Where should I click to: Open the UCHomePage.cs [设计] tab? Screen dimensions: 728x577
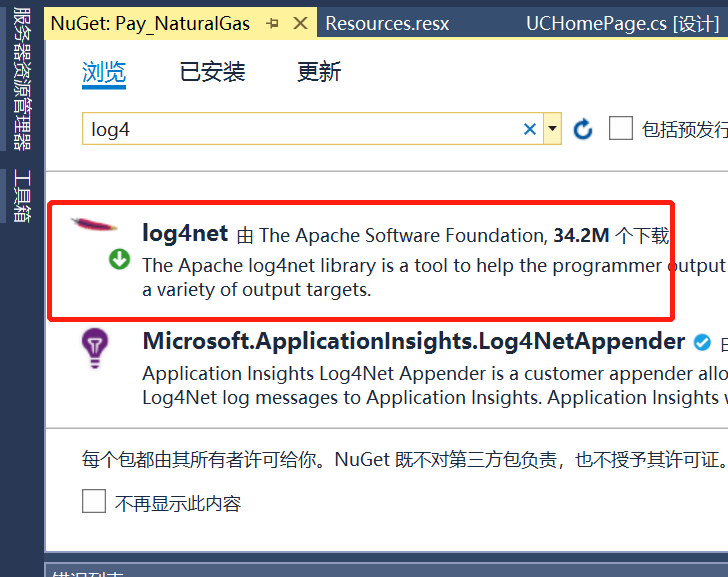[622, 23]
